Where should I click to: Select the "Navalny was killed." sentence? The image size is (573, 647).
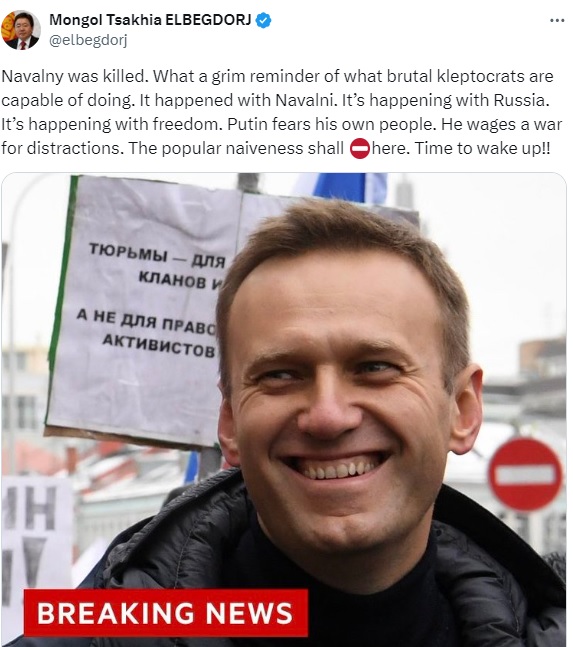[x=77, y=77]
